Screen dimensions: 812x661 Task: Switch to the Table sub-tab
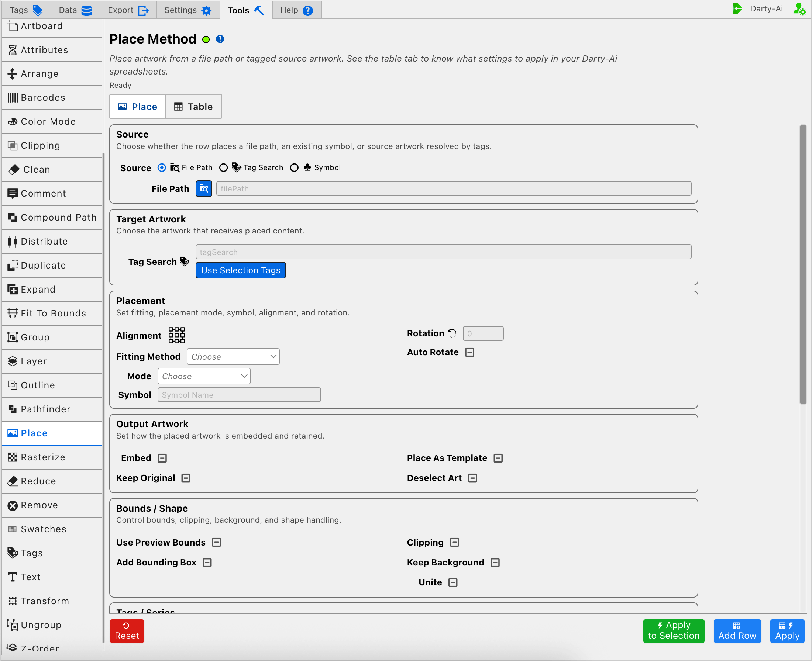click(x=193, y=107)
